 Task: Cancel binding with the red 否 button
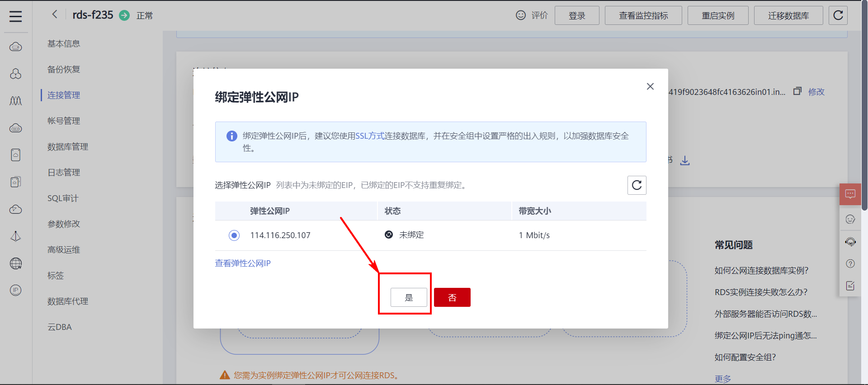click(452, 297)
